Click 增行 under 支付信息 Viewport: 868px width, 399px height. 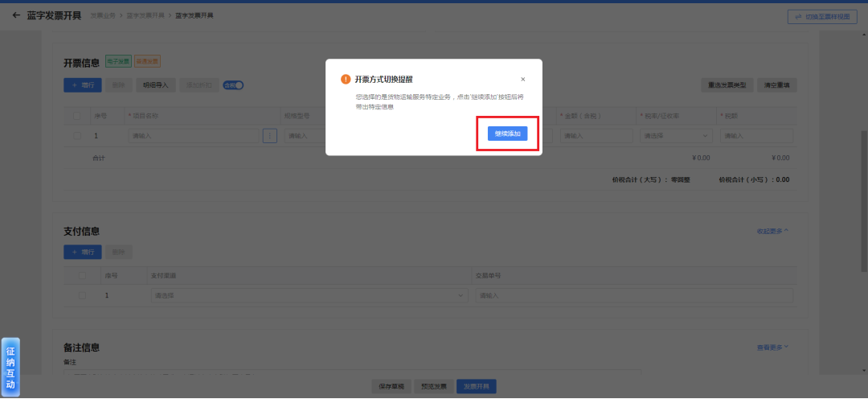83,252
